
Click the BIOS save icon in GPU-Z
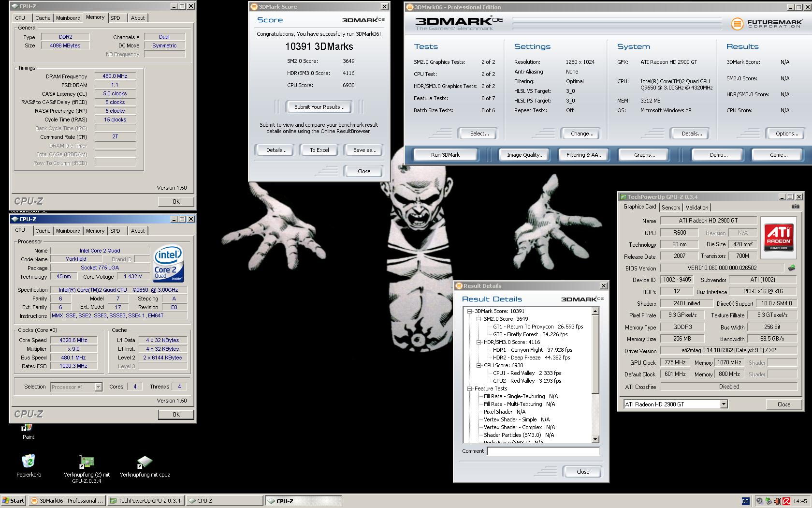pyautogui.click(x=791, y=268)
